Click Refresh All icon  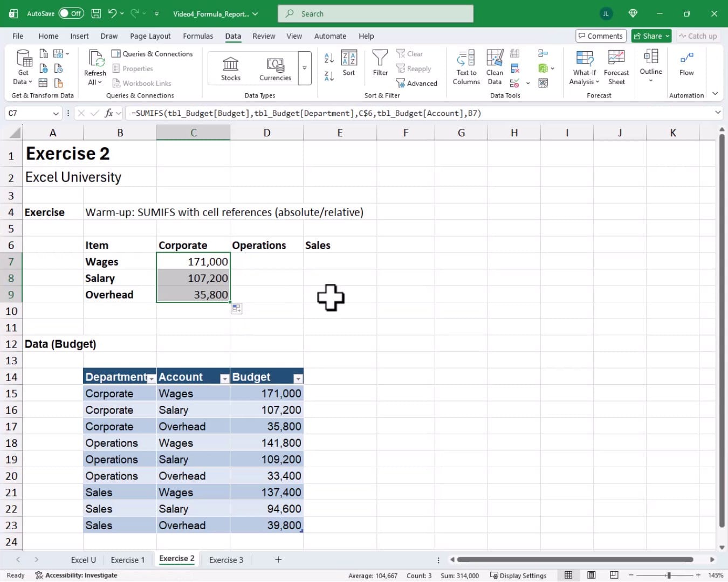pos(95,67)
